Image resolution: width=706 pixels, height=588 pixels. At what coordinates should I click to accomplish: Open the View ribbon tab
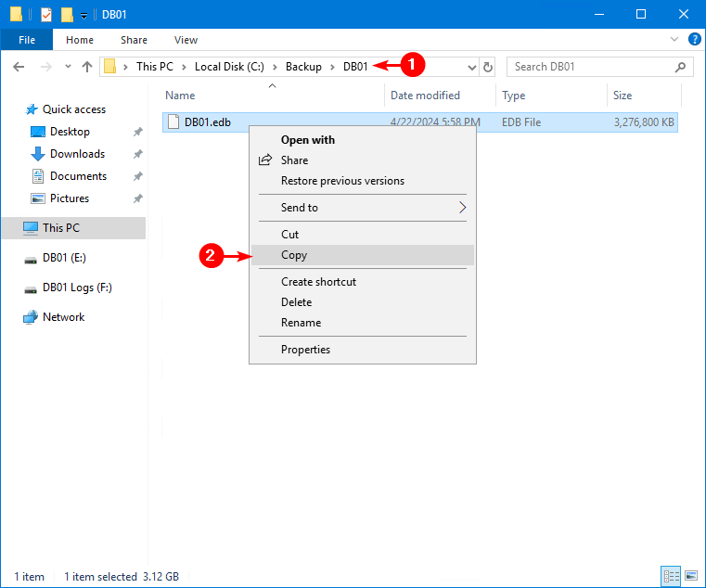point(186,40)
